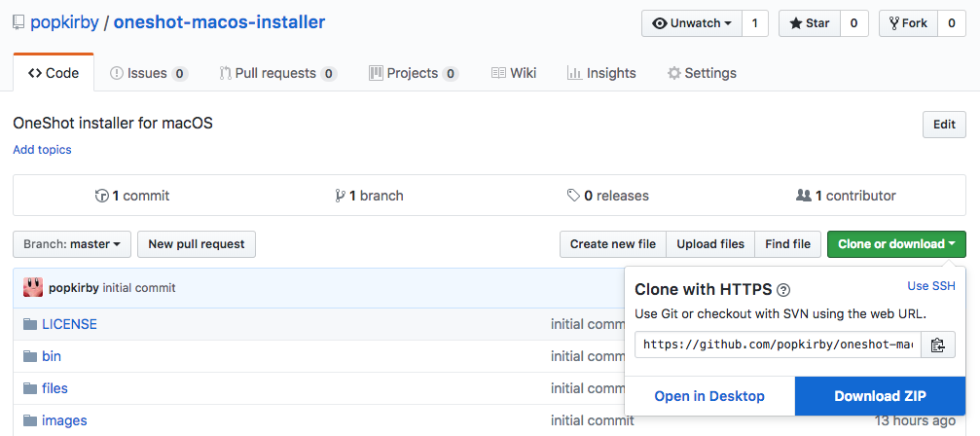This screenshot has height=436, width=980.
Task: Click the Add topics link
Action: pos(42,149)
